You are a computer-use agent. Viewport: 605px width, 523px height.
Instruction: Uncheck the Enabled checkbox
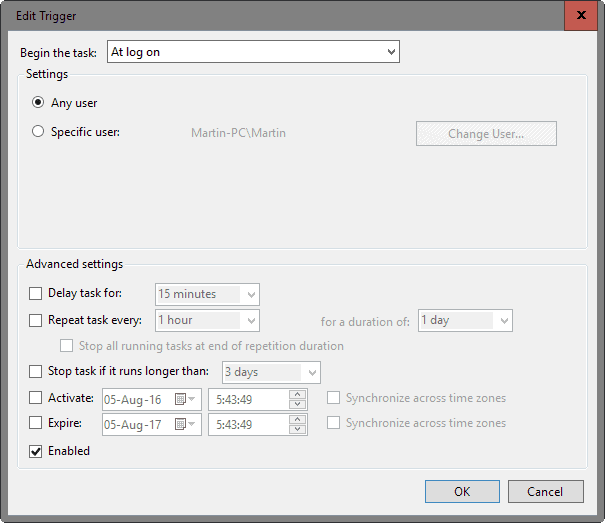pyautogui.click(x=37, y=451)
